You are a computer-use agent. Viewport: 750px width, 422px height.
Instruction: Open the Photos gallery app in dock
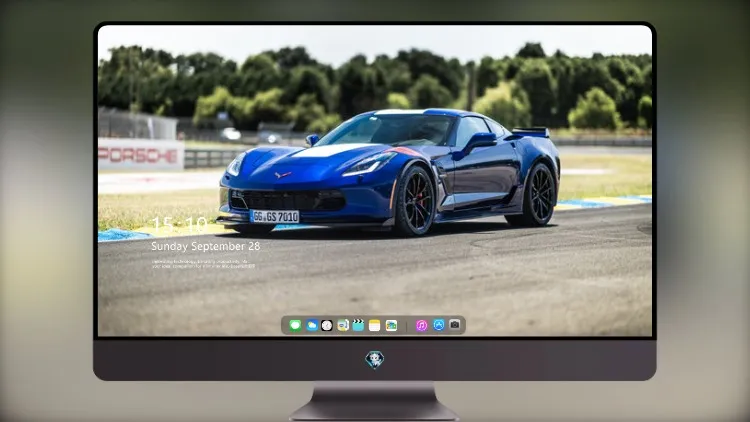pyautogui.click(x=391, y=325)
